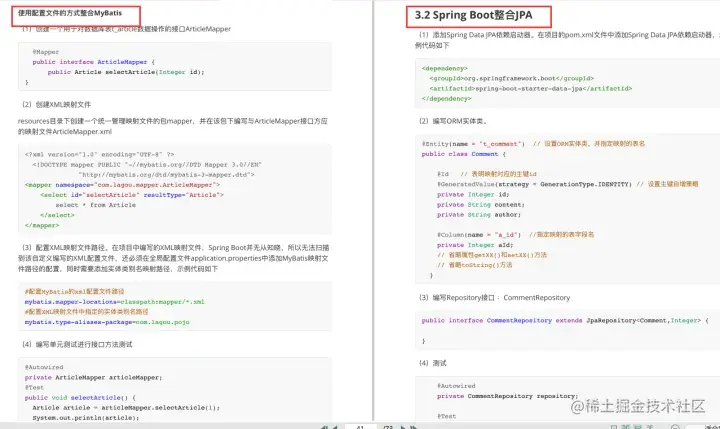Click '@Autowired' above ArticleMapper field
Screen dimensions: 720x429
point(44,367)
